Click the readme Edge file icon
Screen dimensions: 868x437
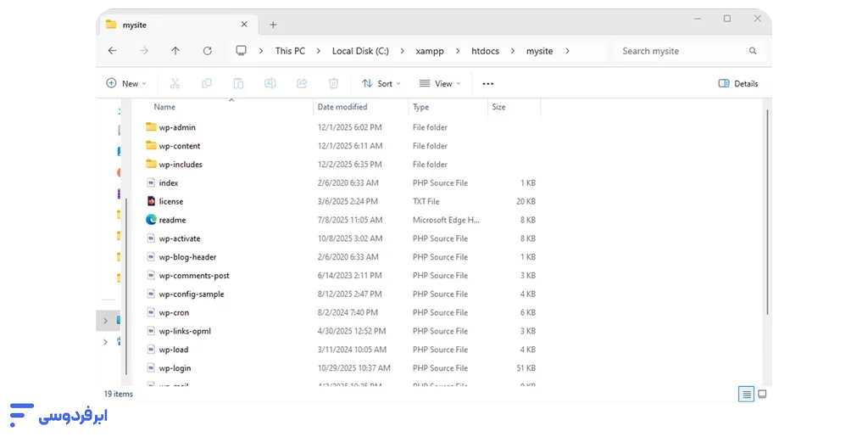(151, 220)
